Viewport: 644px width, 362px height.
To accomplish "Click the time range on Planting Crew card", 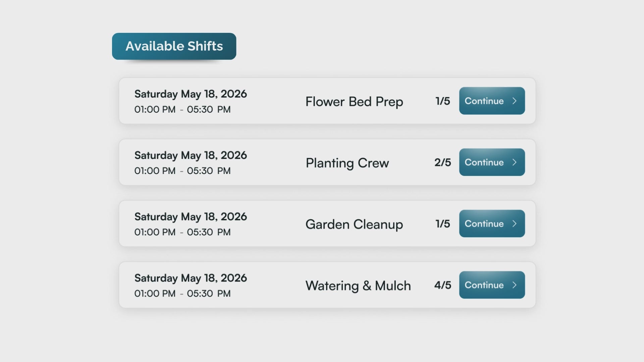I will pyautogui.click(x=182, y=171).
